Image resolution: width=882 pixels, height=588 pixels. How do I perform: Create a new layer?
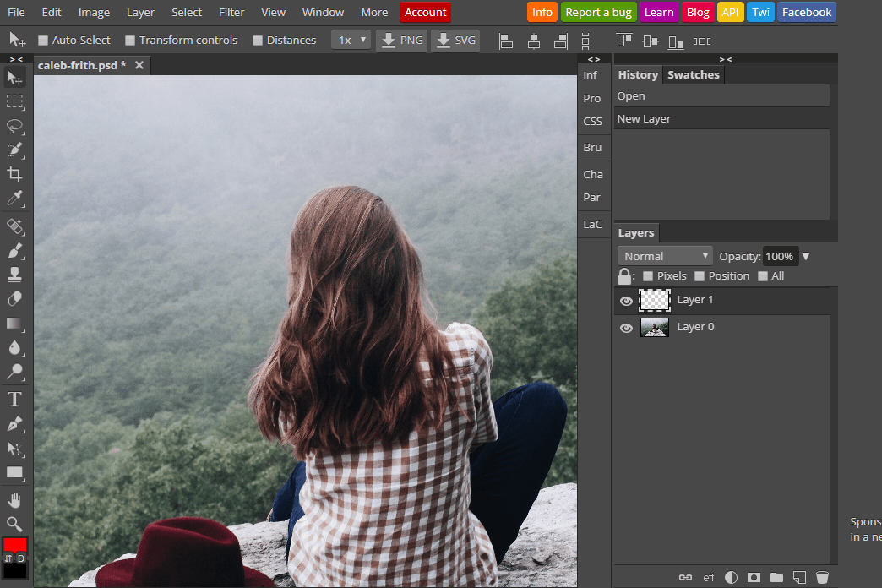798,577
